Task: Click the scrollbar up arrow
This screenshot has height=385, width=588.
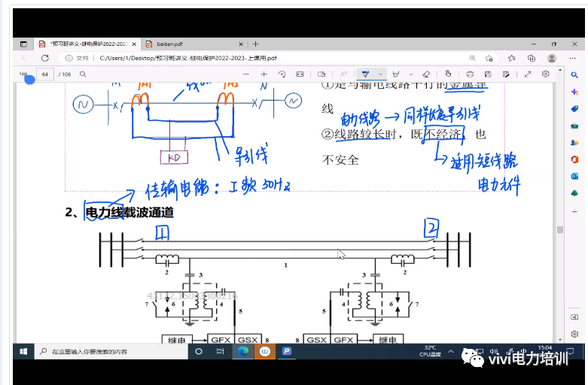Action: [560, 71]
